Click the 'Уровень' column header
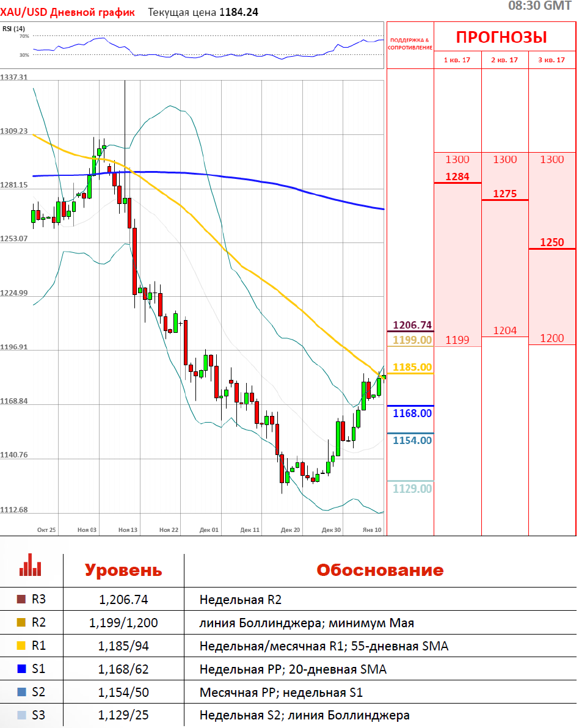579x728 pixels. (x=123, y=570)
